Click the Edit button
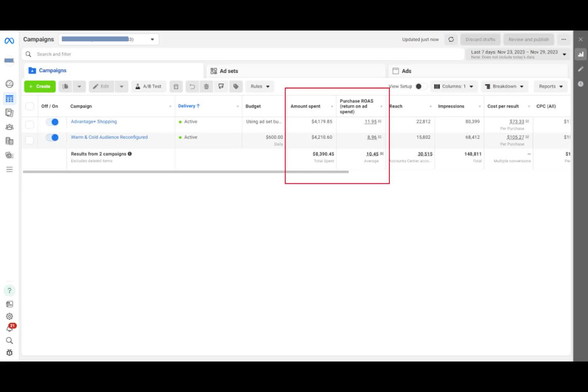Screen dimensions: 588x392 click(101, 86)
